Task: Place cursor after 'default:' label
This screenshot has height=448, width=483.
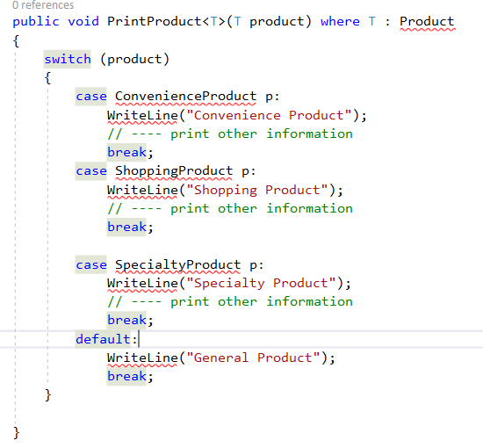Action: [x=138, y=339]
